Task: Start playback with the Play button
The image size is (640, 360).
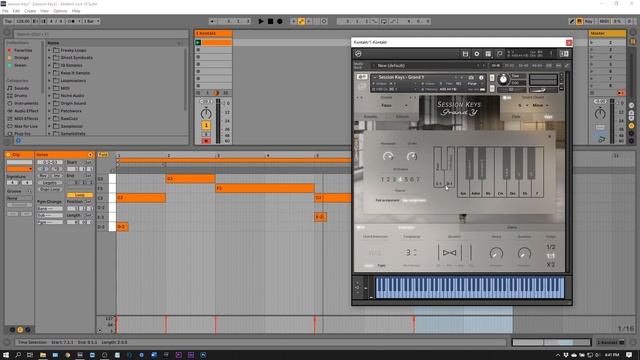Action: click(261, 21)
